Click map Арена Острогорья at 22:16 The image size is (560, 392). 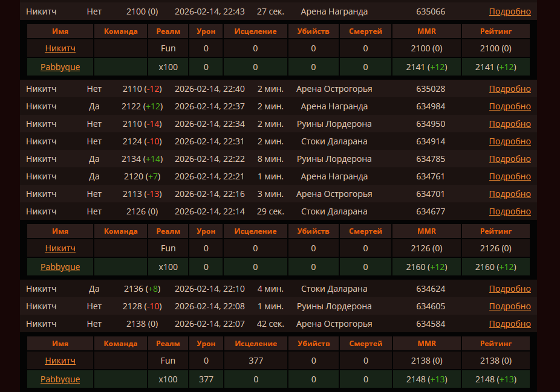[334, 194]
